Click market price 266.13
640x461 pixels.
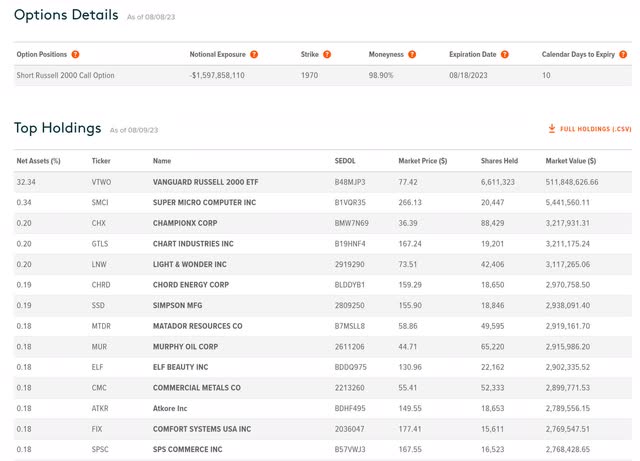click(410, 203)
